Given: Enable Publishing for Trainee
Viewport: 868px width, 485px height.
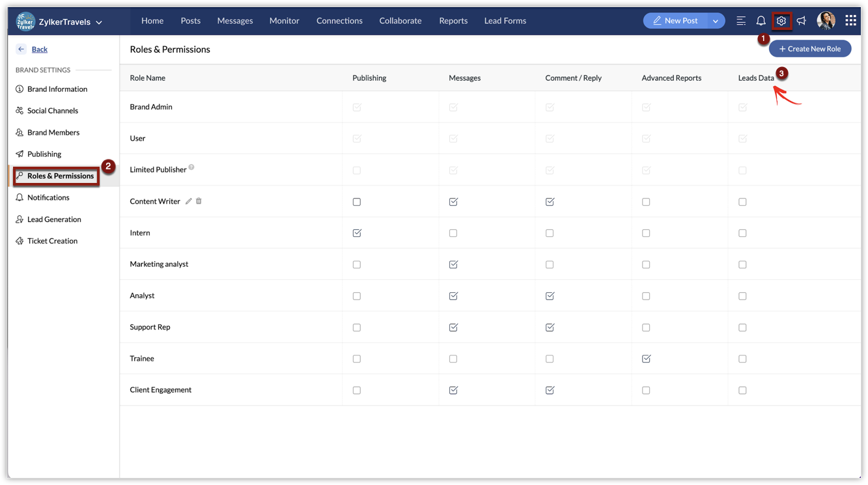Looking at the screenshot, I should point(357,359).
